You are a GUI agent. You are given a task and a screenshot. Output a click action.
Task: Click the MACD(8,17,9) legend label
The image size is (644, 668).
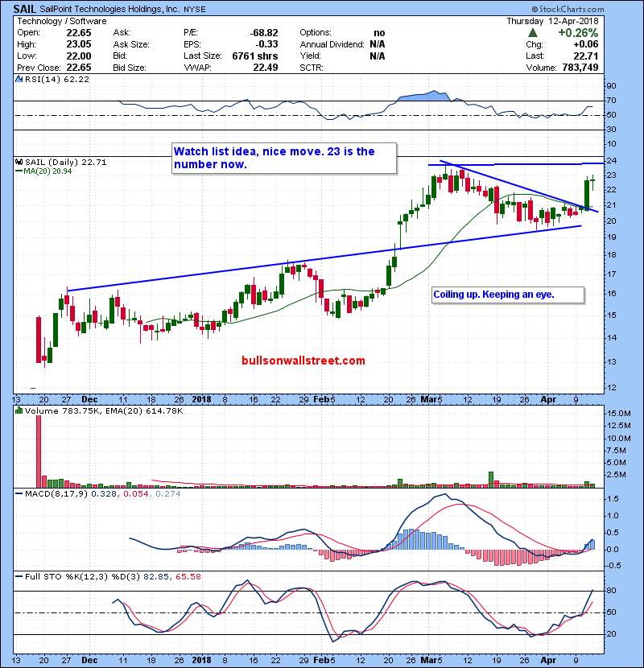pos(56,494)
